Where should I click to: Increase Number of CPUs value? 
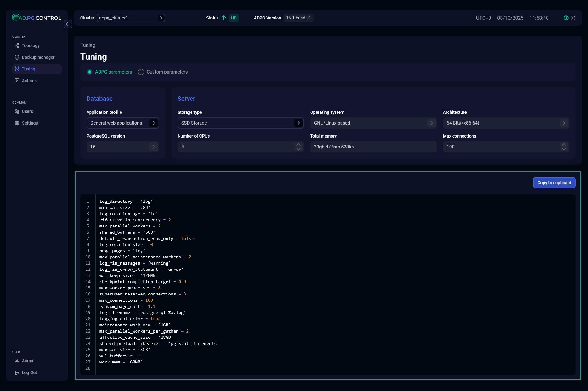point(298,144)
